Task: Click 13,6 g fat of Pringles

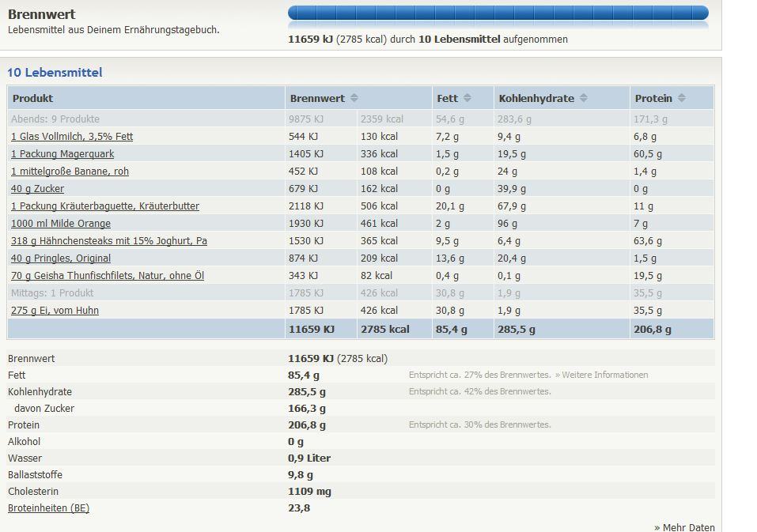Action: coord(449,258)
